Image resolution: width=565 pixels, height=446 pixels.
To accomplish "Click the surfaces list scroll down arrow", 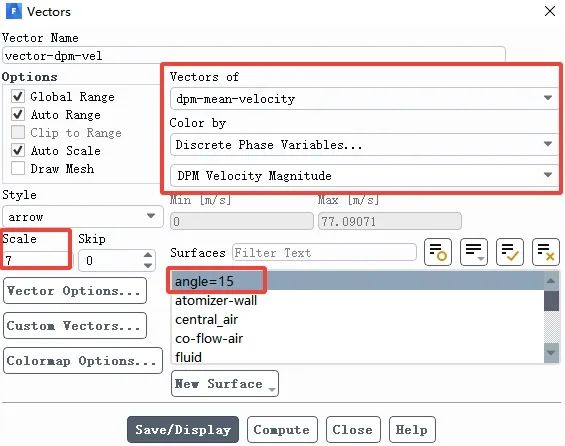I will point(551,352).
